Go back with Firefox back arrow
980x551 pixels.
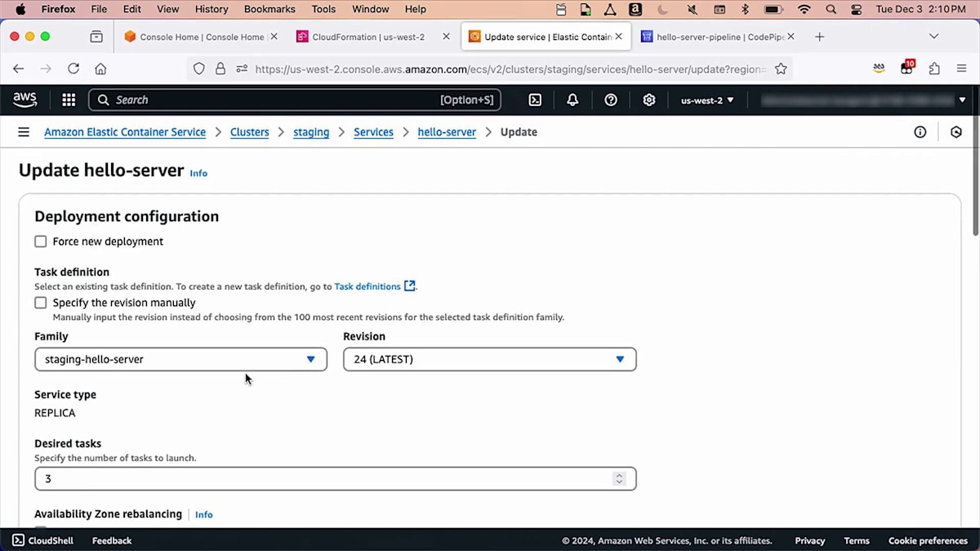click(x=19, y=69)
